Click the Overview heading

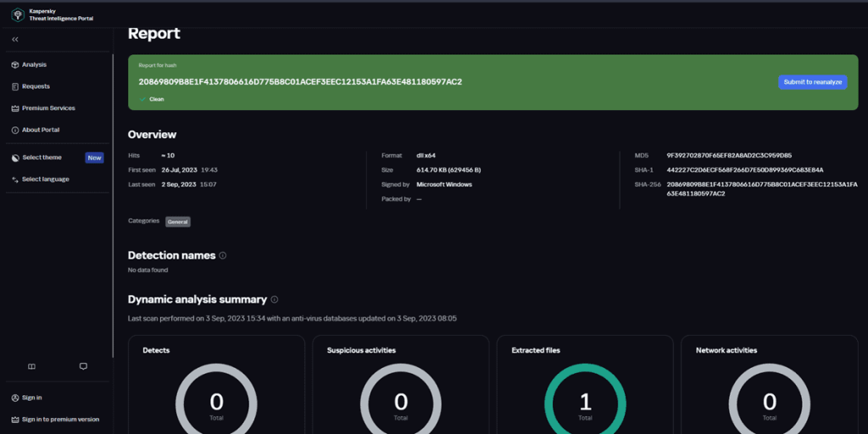153,135
